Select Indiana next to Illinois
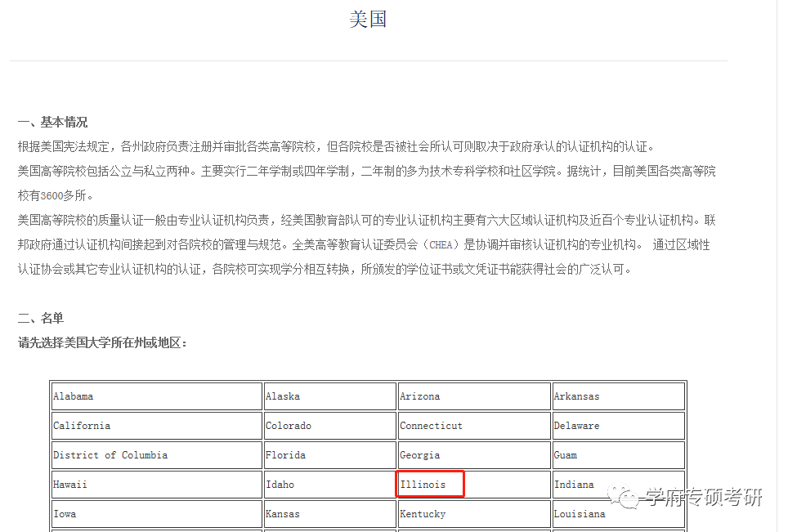788x532 pixels. pyautogui.click(x=574, y=484)
